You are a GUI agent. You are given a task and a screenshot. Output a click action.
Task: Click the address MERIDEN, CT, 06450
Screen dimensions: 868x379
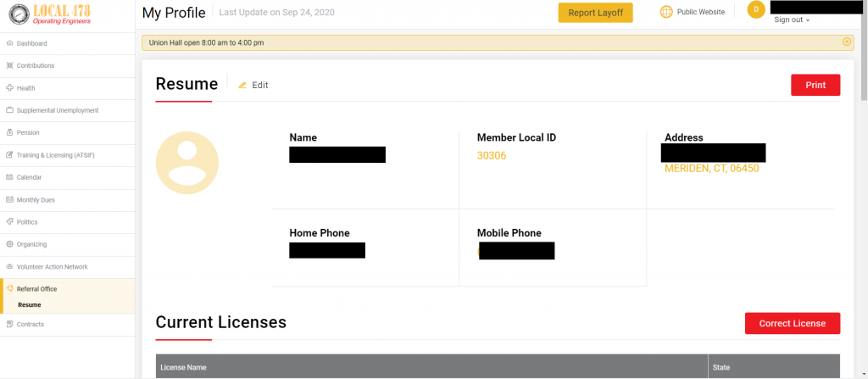[712, 169]
